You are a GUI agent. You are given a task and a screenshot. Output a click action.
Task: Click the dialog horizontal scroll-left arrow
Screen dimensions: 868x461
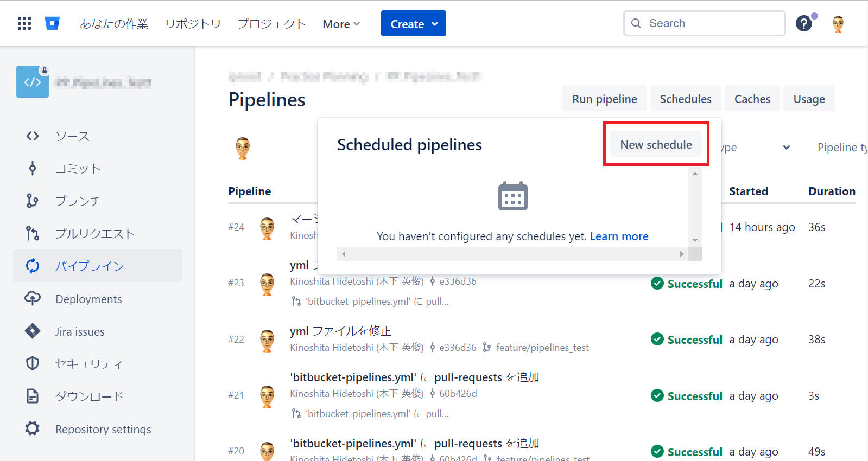tap(344, 254)
